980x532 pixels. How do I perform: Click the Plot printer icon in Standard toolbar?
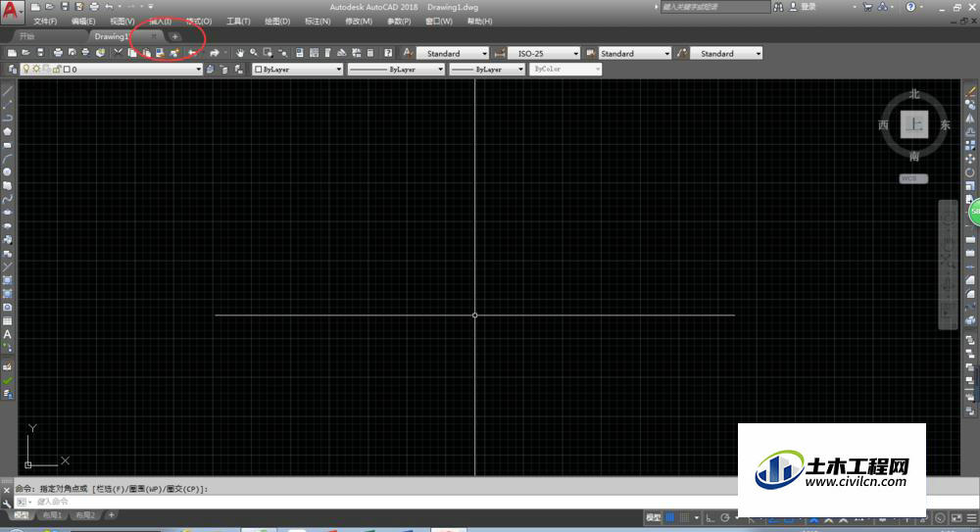point(58,53)
